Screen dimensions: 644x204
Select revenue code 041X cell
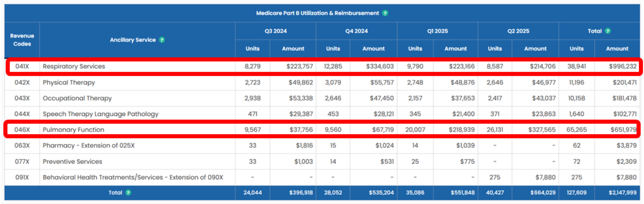(x=22, y=66)
